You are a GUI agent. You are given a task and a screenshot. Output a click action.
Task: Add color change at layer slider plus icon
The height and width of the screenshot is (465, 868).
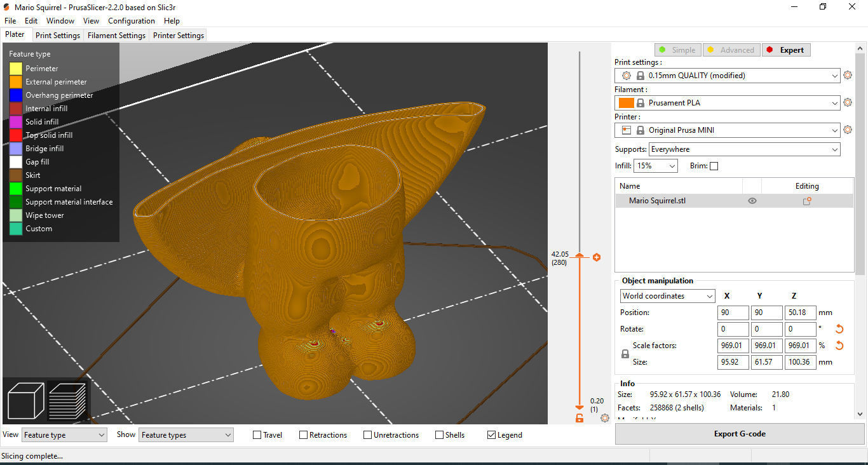tap(597, 257)
